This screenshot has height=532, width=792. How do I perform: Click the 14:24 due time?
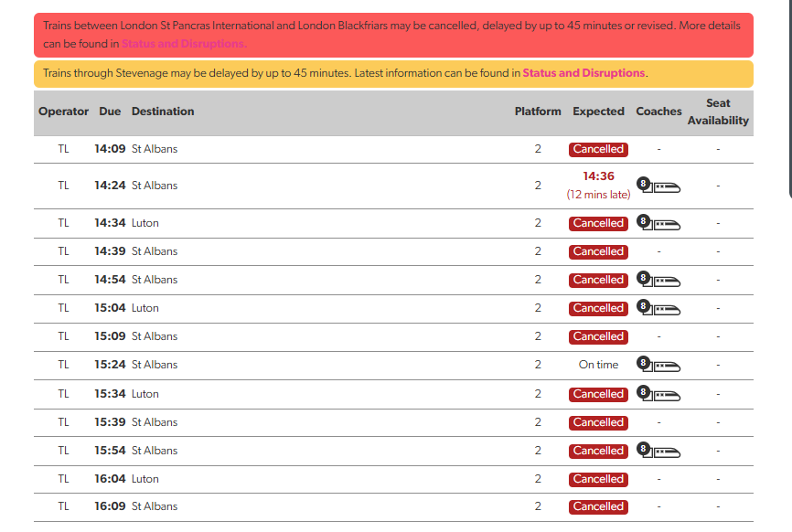tap(110, 186)
